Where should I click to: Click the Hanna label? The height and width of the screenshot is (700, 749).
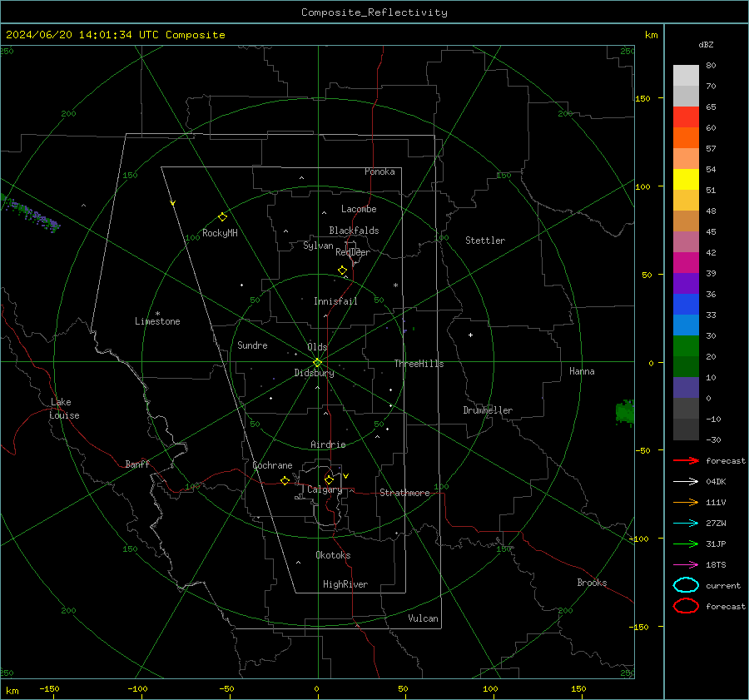(582, 371)
